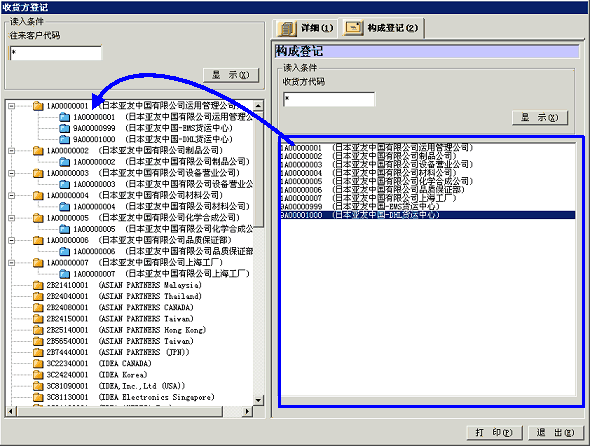Click the tree's vertical scrollbar down arrow
Screen dimensions: 590x446
258,400
